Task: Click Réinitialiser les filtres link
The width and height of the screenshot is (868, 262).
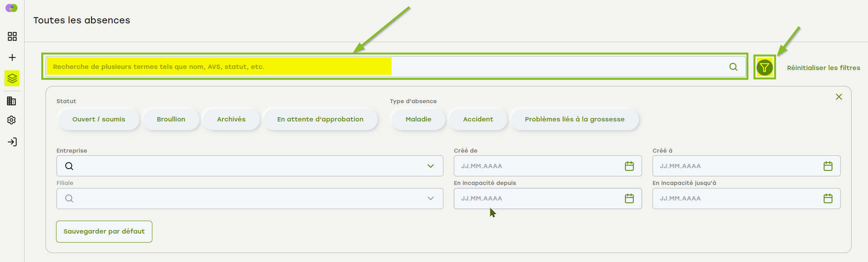Action: coord(823,68)
